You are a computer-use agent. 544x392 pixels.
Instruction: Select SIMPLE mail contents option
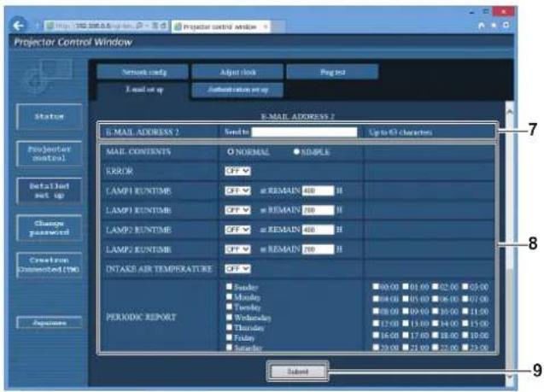[296, 152]
